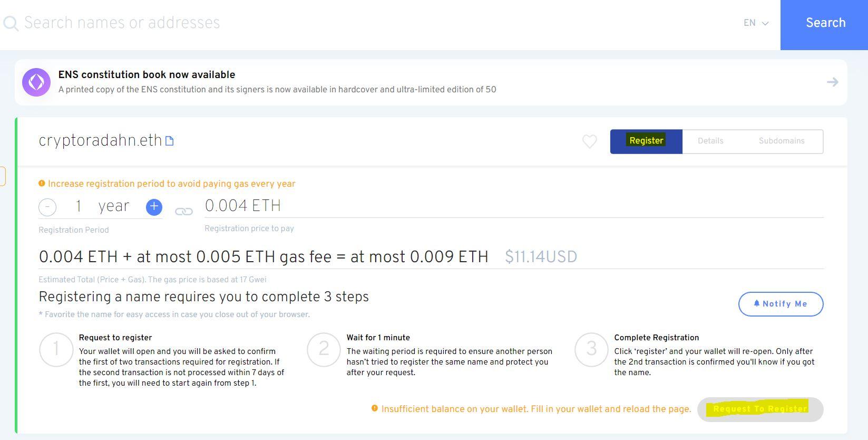The width and height of the screenshot is (868, 440).
Task: Increase registration period with plus button
Action: click(154, 207)
